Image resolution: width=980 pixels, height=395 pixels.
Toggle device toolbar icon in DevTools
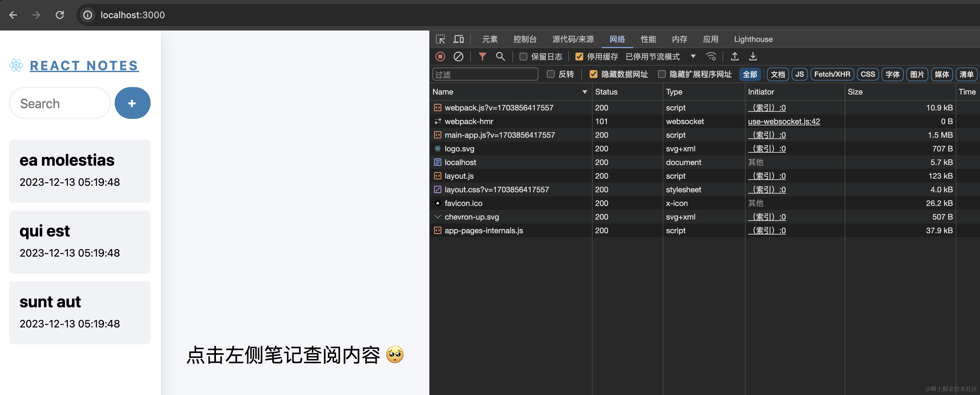459,39
